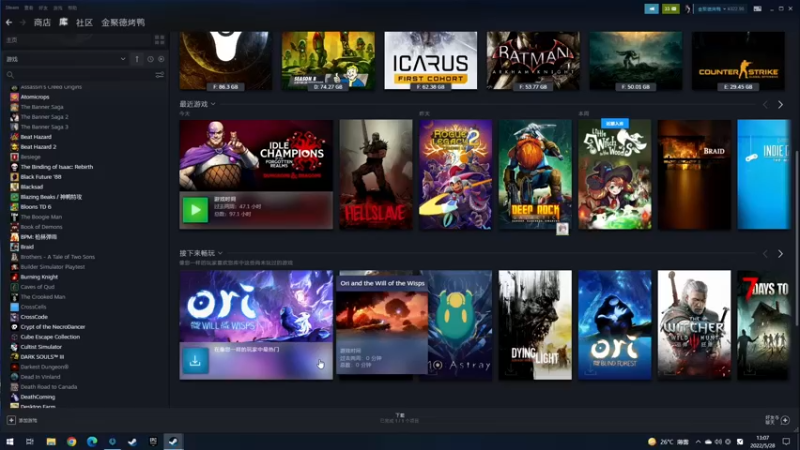This screenshot has width=800, height=450.
Task: Toggle the ready-to-play filter icon
Action: [161, 59]
